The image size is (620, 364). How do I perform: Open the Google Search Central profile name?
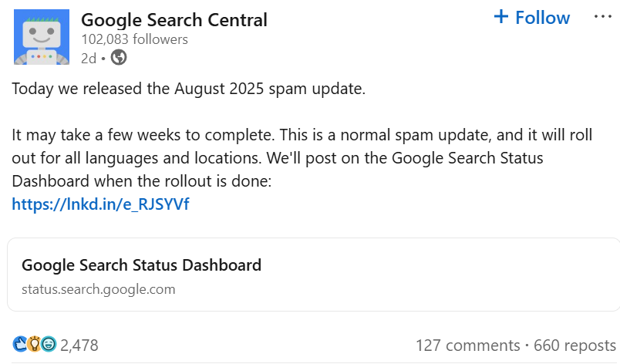point(174,20)
